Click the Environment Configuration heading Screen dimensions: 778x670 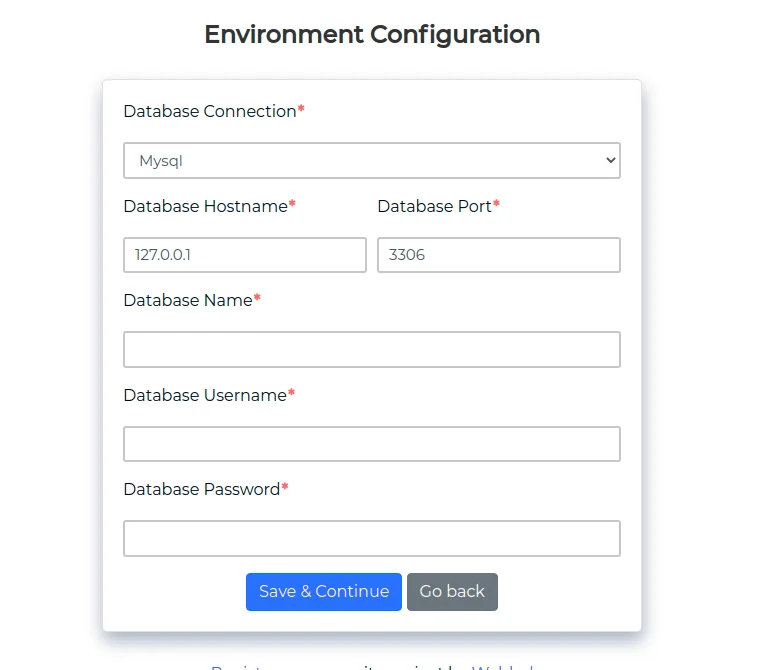[372, 34]
